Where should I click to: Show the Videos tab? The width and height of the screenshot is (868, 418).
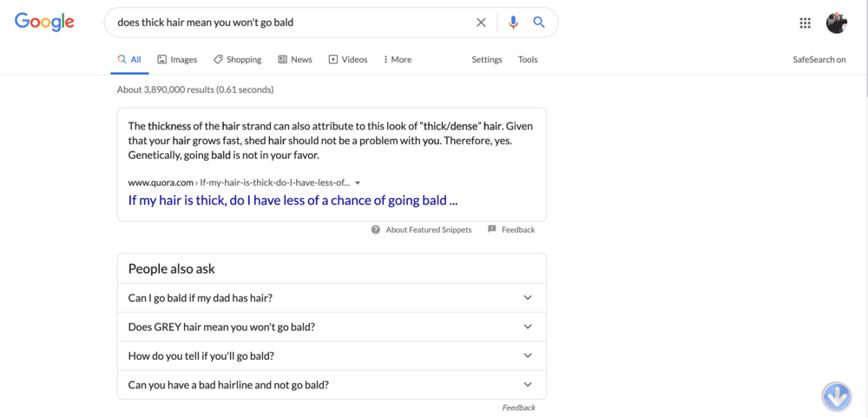(x=348, y=60)
